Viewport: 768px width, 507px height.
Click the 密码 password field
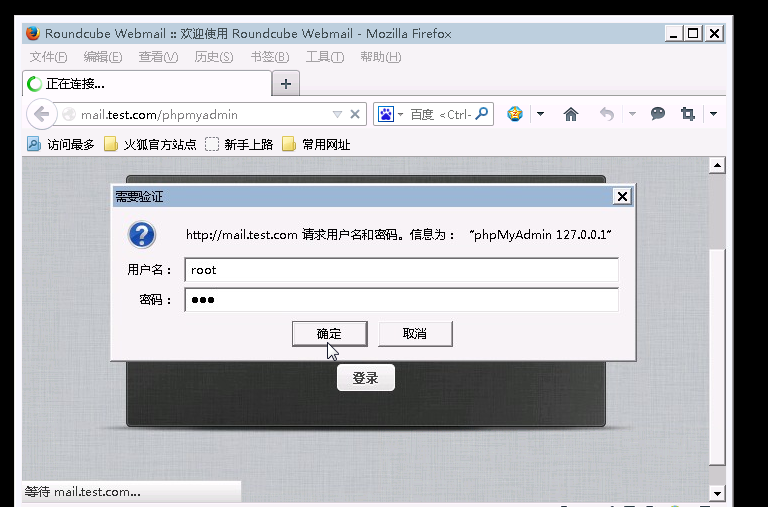click(401, 300)
